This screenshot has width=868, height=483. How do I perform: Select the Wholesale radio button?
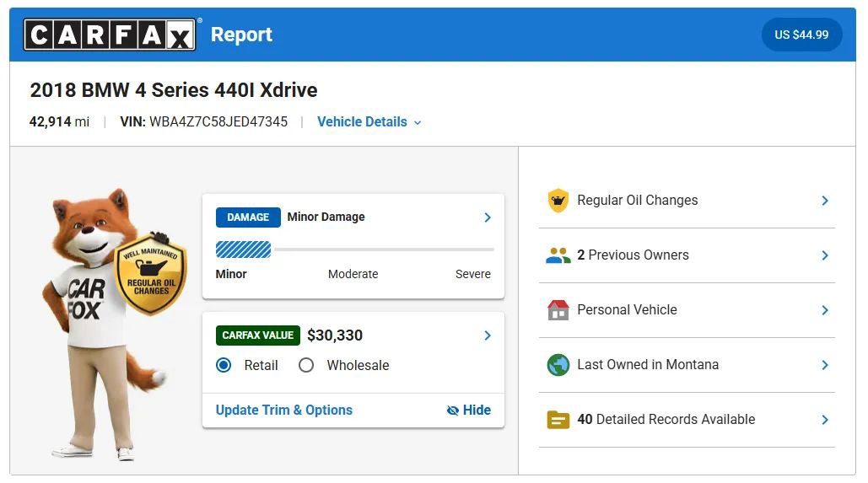coord(306,365)
